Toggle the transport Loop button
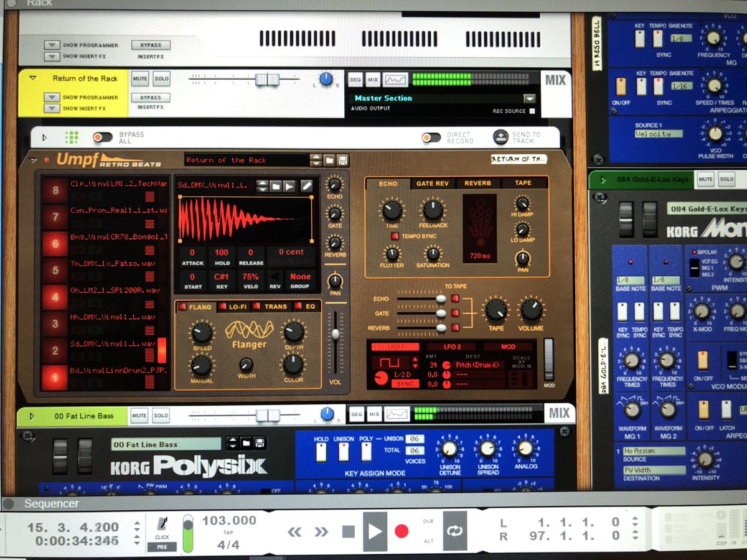 pyautogui.click(x=454, y=531)
